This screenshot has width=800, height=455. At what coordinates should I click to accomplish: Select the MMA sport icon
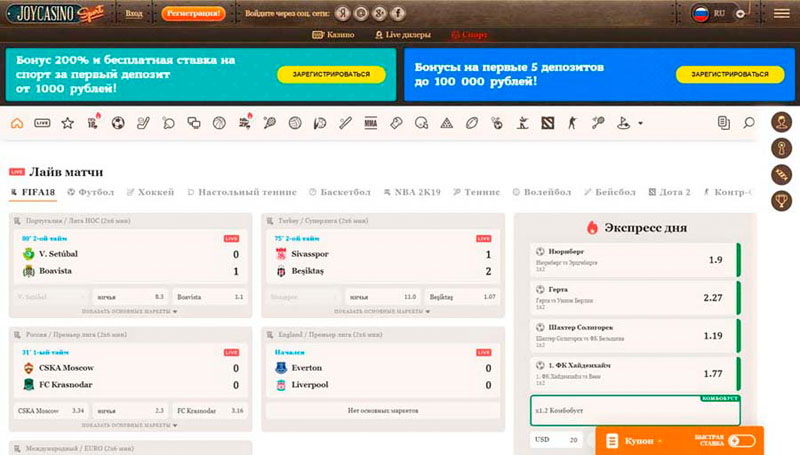tap(371, 123)
